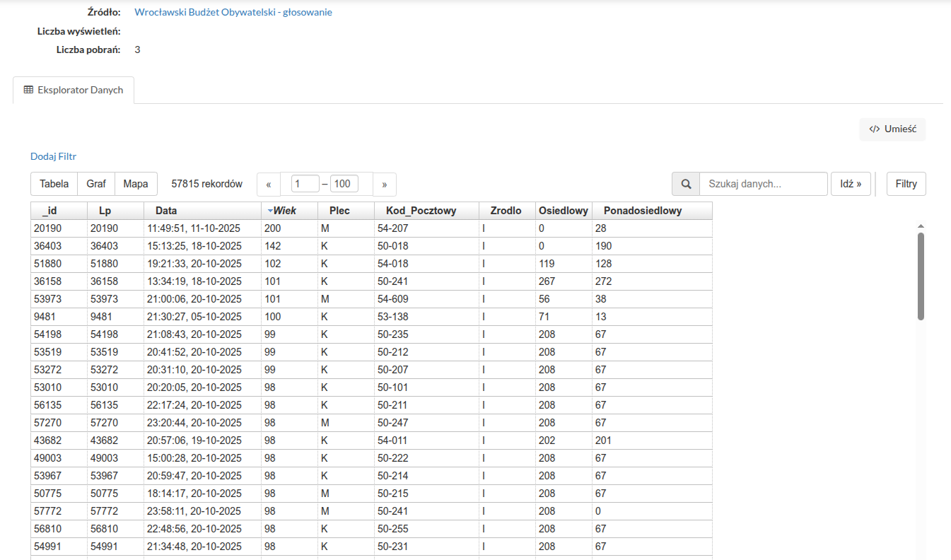Click the vertical table scrollbar thumb

(x=920, y=276)
